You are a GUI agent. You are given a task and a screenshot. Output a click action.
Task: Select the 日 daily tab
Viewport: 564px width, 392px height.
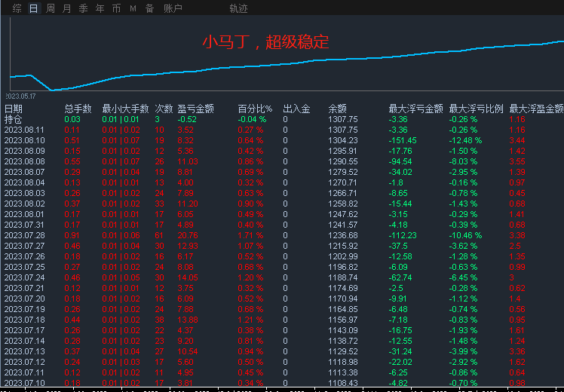pos(33,8)
